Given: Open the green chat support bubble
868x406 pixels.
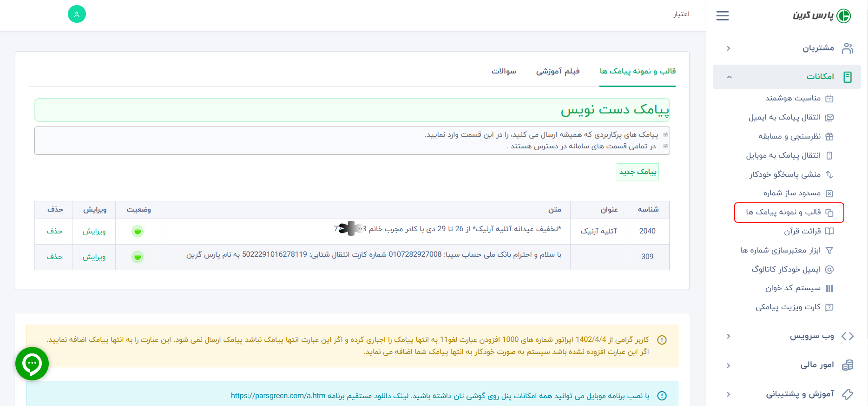Looking at the screenshot, I should (32, 364).
